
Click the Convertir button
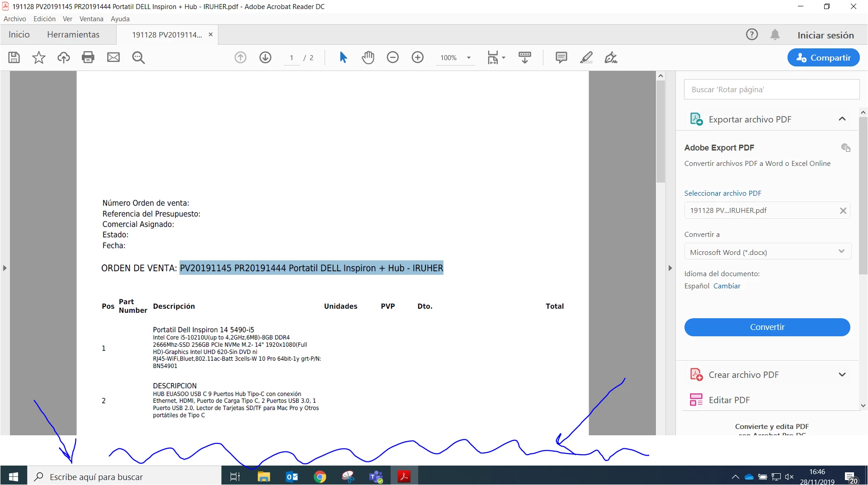767,327
